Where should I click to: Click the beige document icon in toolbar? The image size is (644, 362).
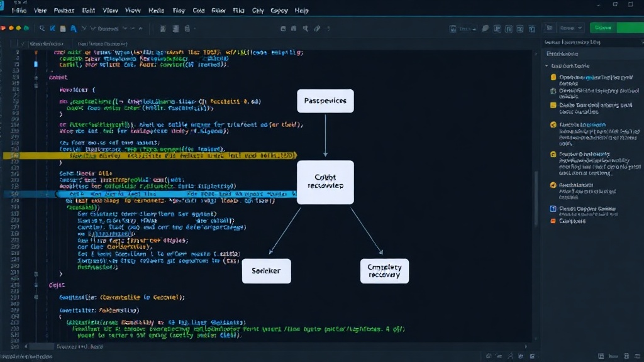(x=63, y=28)
